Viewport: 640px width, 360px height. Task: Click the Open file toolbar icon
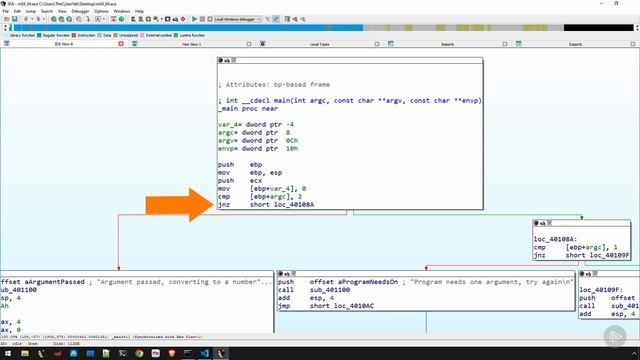click(x=7, y=19)
